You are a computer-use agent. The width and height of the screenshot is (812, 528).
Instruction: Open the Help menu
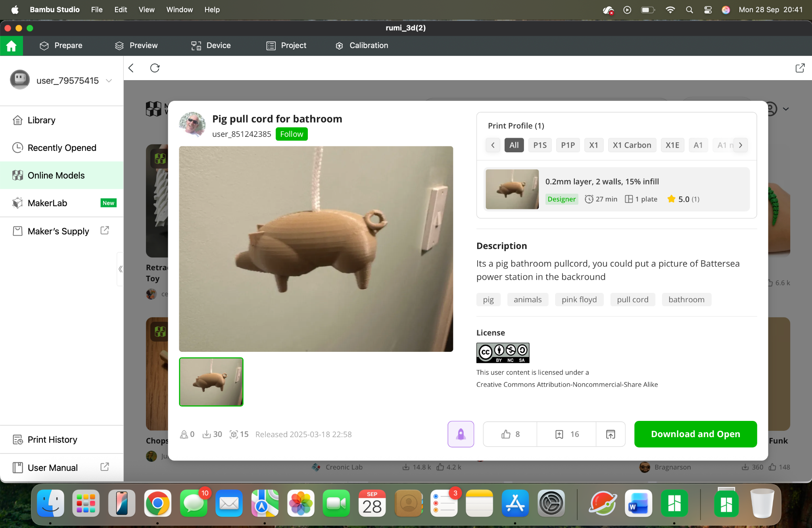click(x=212, y=10)
